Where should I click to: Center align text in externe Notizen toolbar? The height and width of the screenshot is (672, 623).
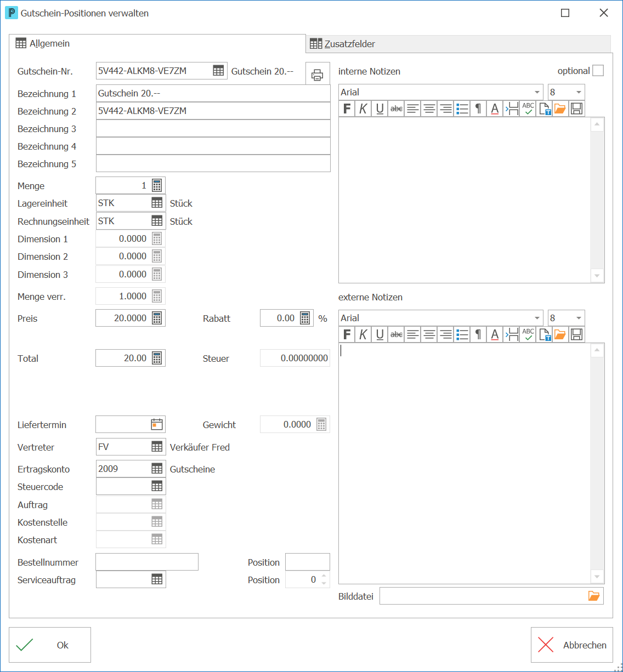coord(429,334)
